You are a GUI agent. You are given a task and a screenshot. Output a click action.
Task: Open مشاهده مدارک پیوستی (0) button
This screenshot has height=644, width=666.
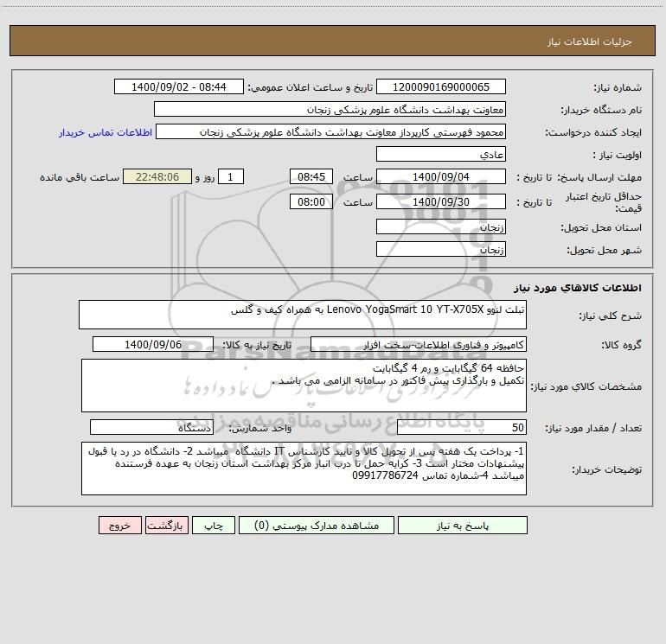click(317, 526)
